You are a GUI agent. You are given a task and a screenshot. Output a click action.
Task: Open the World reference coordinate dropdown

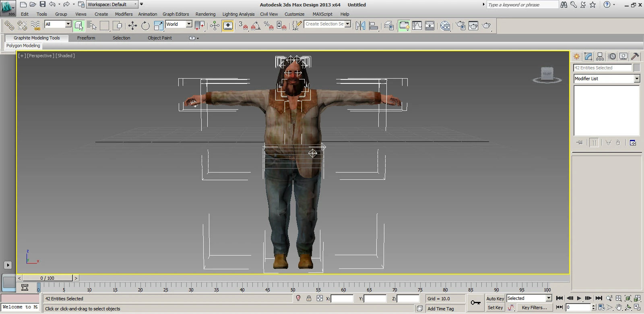click(x=189, y=24)
